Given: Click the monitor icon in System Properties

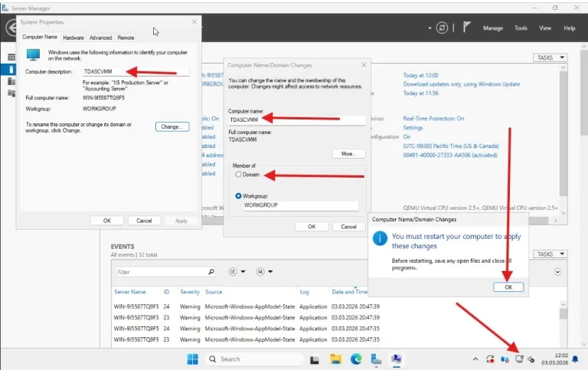Looking at the screenshot, I should point(33,55).
